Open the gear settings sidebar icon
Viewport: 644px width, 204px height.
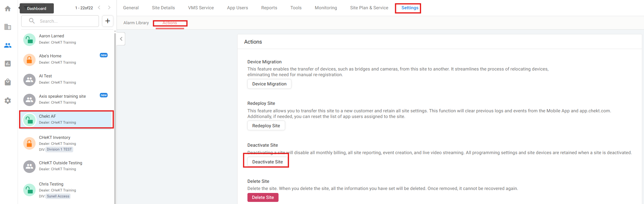coord(8,101)
